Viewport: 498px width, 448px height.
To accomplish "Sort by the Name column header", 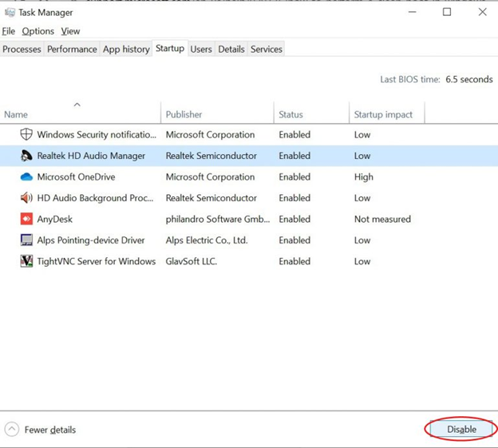I will [x=81, y=113].
